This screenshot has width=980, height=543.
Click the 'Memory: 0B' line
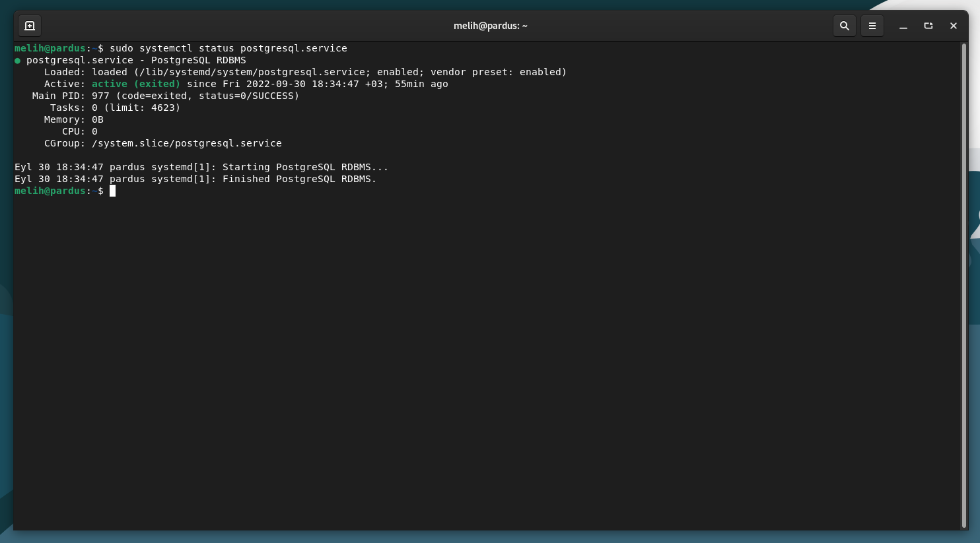pos(74,119)
